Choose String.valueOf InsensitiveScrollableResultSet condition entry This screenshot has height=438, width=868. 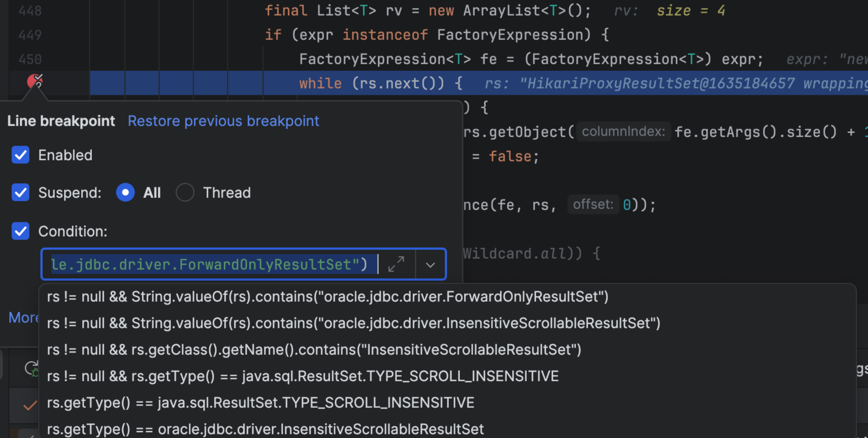tap(353, 323)
